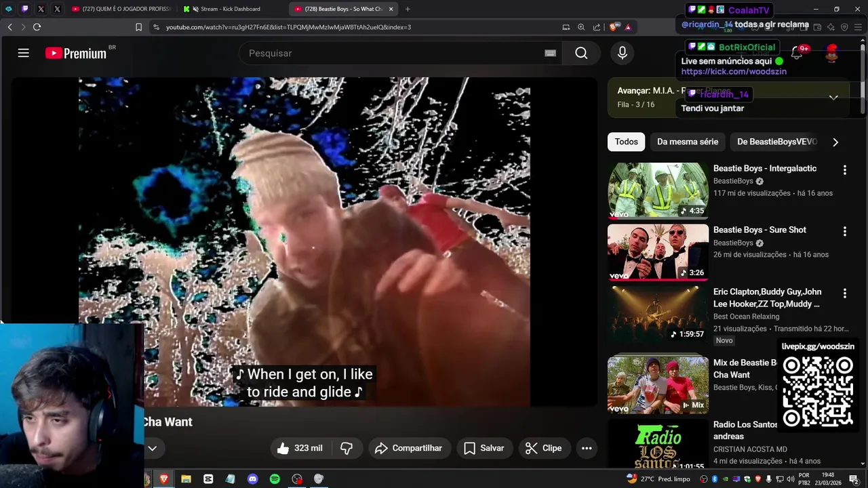The image size is (868, 488).
Task: Open a new browser tab
Action: [x=408, y=9]
